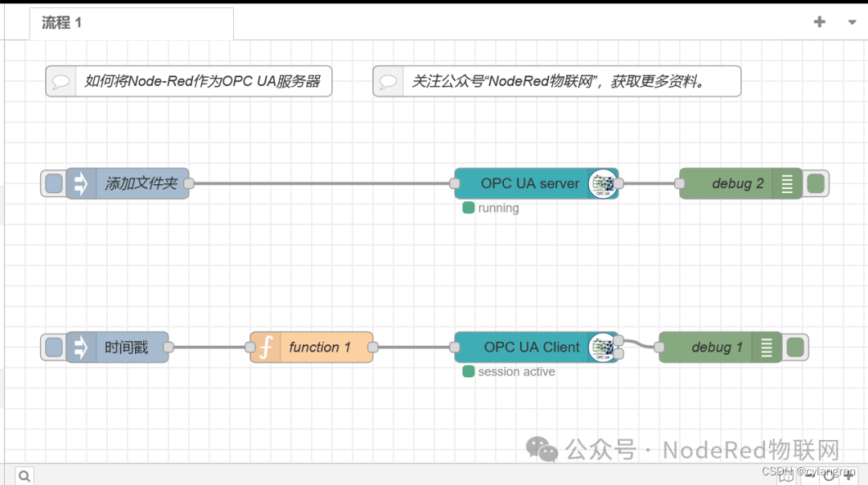Select the OPC UA server node
868x485 pixels.
click(x=536, y=183)
